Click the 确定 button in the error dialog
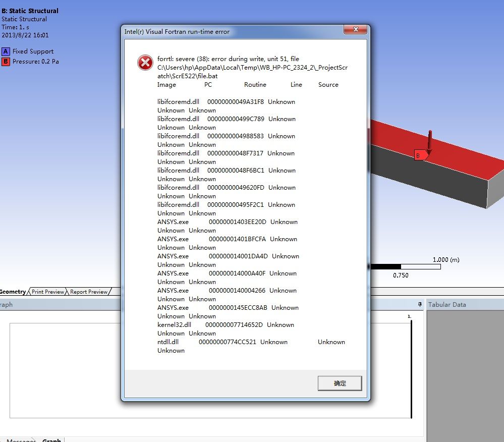 (340, 383)
